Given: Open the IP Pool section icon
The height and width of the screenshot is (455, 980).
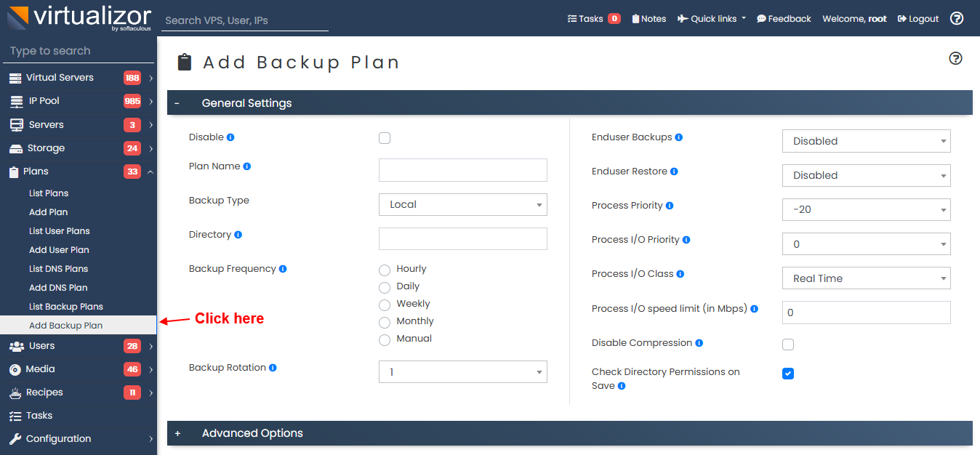Looking at the screenshot, I should point(16,101).
